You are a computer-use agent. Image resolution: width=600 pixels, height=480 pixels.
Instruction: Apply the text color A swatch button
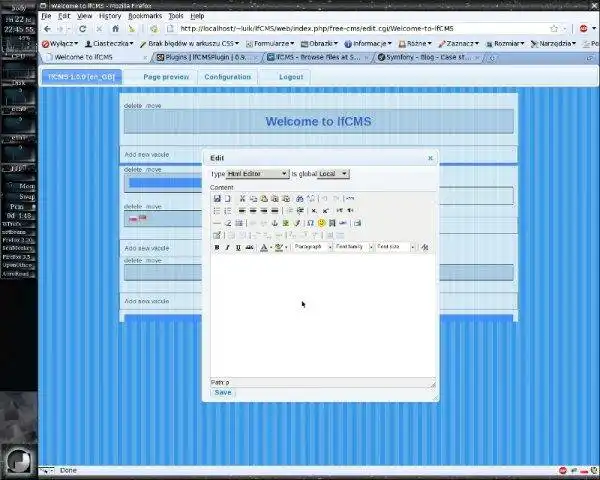click(x=264, y=248)
